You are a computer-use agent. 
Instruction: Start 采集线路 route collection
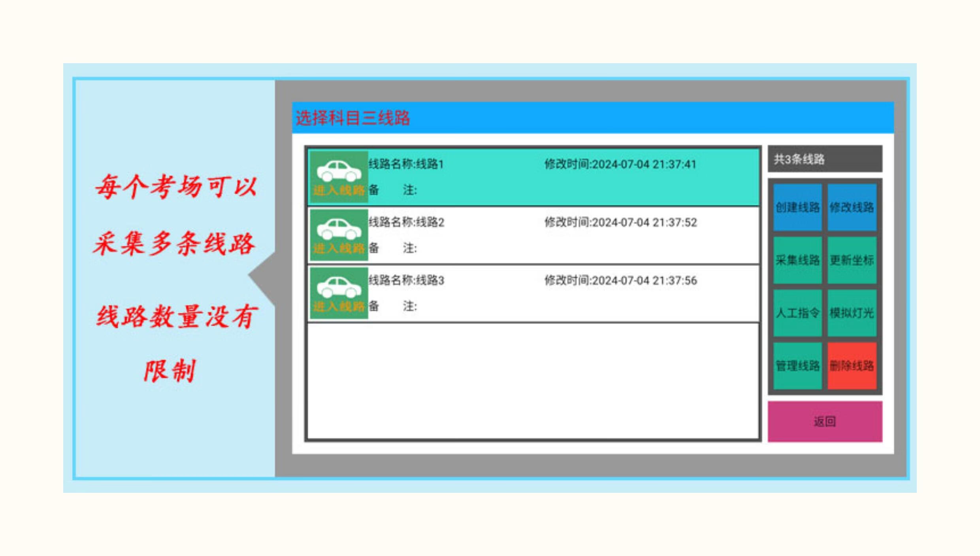pos(797,260)
